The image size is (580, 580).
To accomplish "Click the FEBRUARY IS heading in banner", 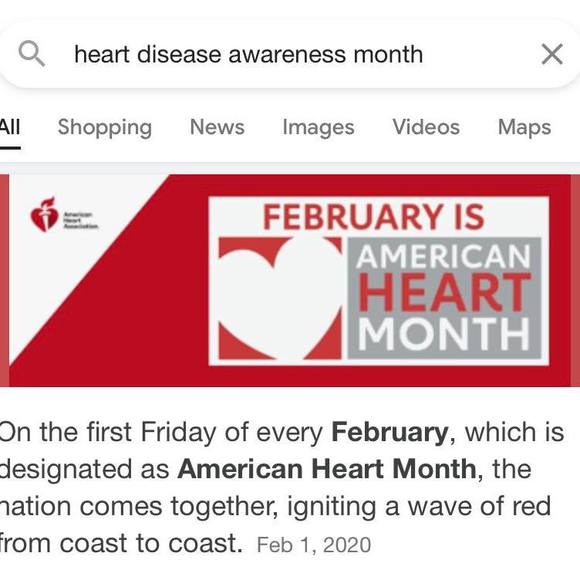I will click(374, 217).
